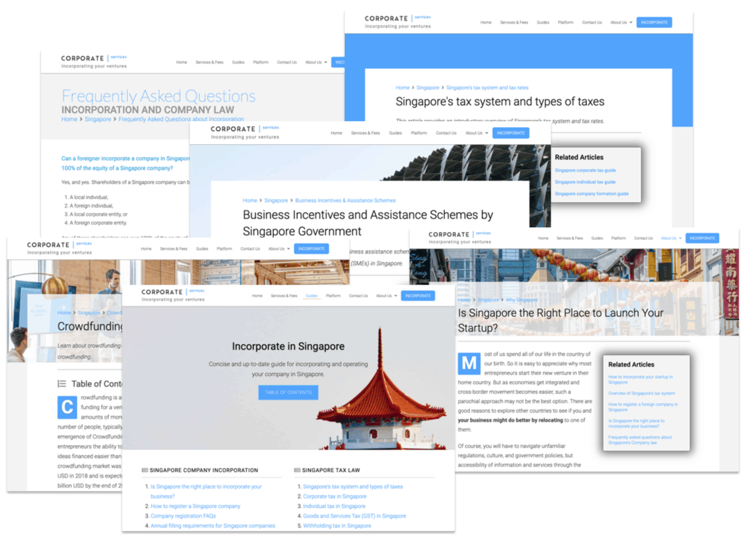This screenshot has height=541, width=756.
Task: Click Guides in the FAQ page navbar
Action: (x=238, y=62)
